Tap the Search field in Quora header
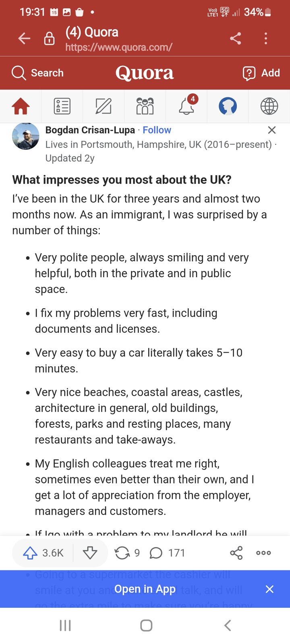 tap(38, 73)
